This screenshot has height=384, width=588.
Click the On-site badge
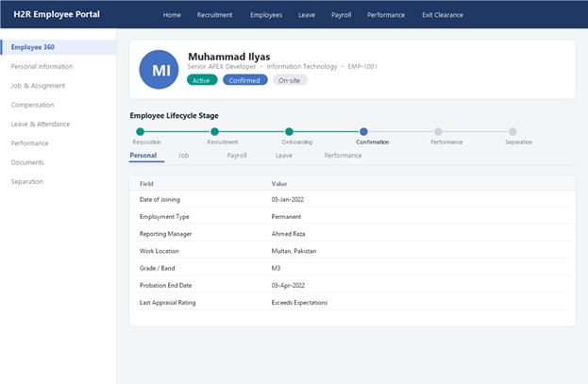[290, 80]
